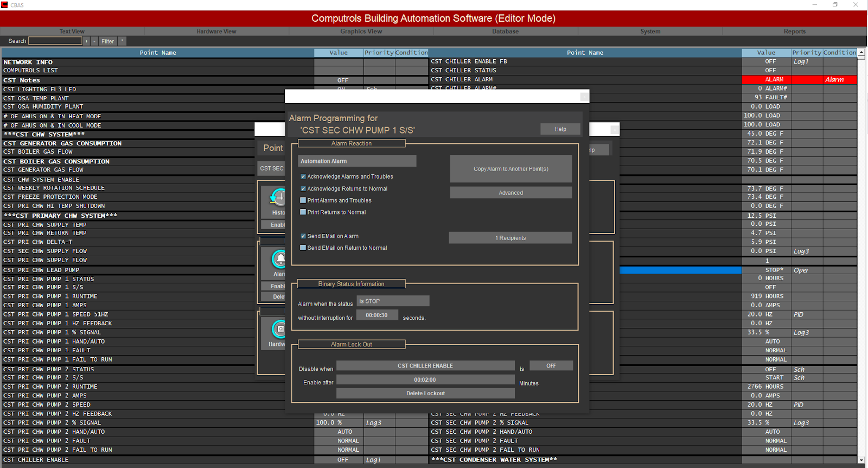This screenshot has width=868, height=468.
Task: Enable Send EMail on Return to Normal
Action: [303, 248]
